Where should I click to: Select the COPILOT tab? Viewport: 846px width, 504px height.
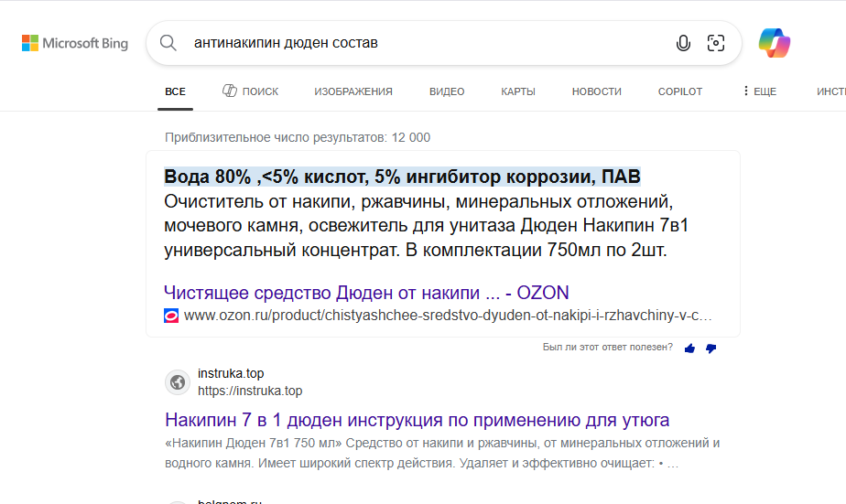(x=680, y=91)
